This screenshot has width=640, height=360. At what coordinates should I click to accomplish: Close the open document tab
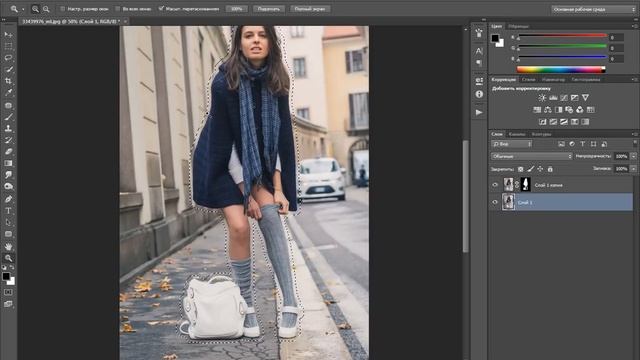[125, 21]
